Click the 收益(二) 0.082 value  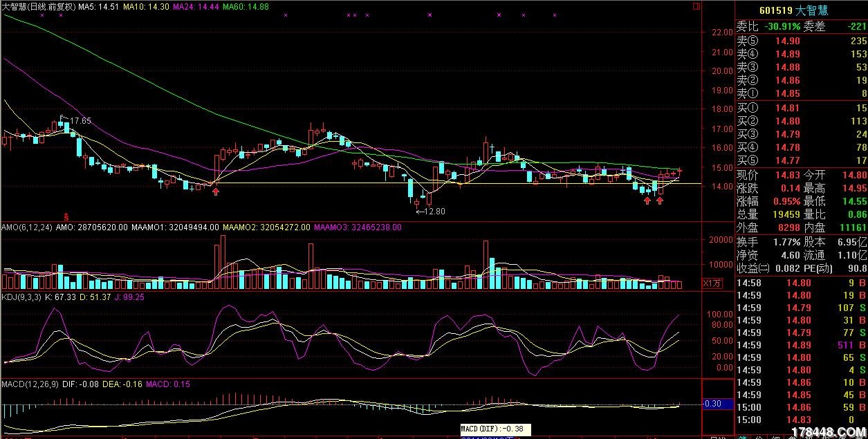[x=788, y=268]
